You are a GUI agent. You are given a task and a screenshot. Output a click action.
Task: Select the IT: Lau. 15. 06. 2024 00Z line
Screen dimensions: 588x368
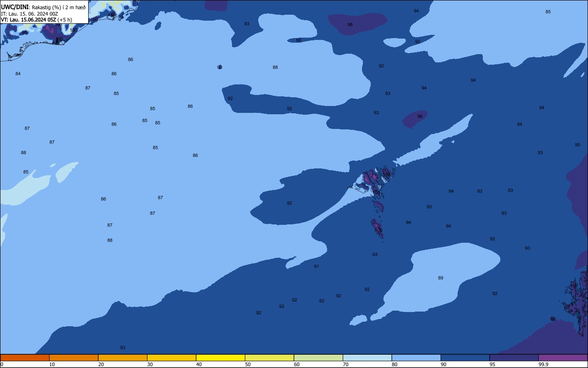29,13
